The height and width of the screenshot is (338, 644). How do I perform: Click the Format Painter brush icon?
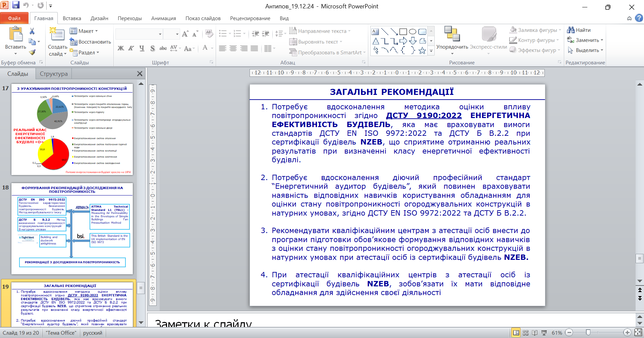(32, 52)
